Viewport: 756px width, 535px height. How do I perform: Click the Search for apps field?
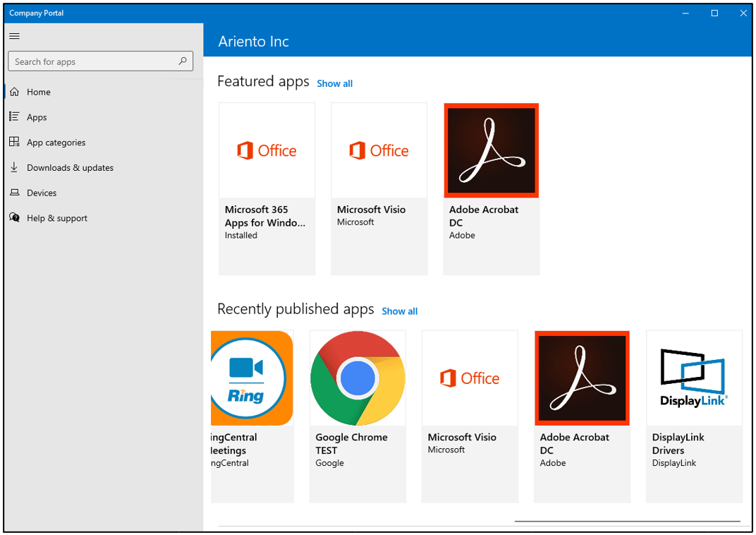click(x=92, y=61)
